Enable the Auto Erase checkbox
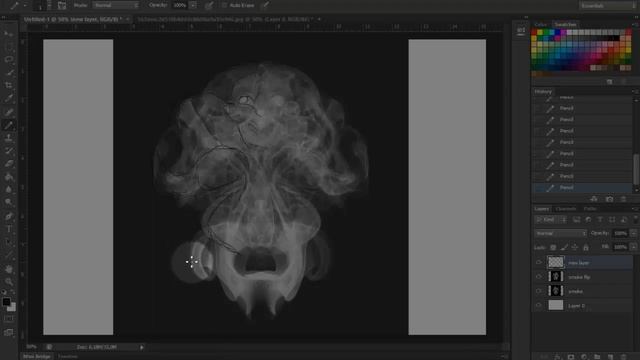Image resolution: width=640 pixels, height=360 pixels. tap(224, 5)
